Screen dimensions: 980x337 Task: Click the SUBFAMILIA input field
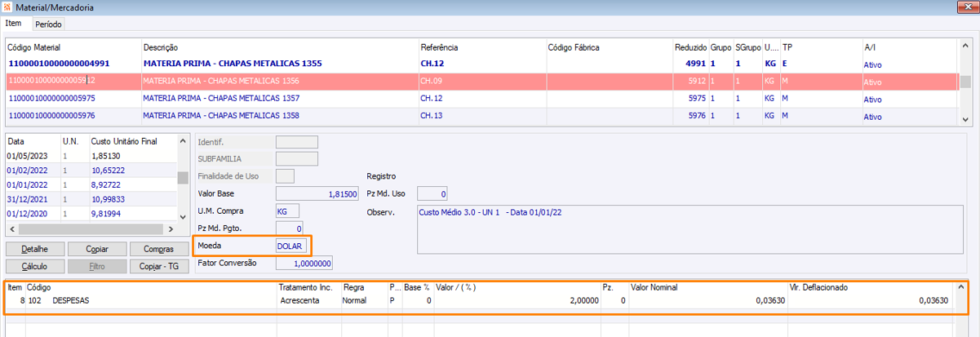tap(297, 159)
